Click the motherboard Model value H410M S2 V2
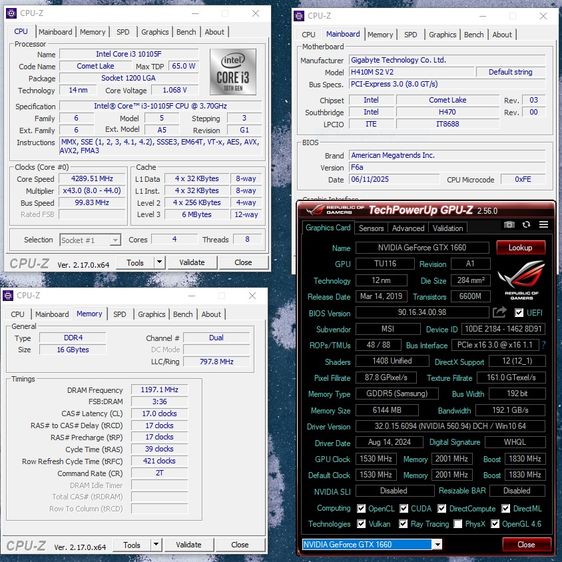The height and width of the screenshot is (562, 562). point(411,72)
